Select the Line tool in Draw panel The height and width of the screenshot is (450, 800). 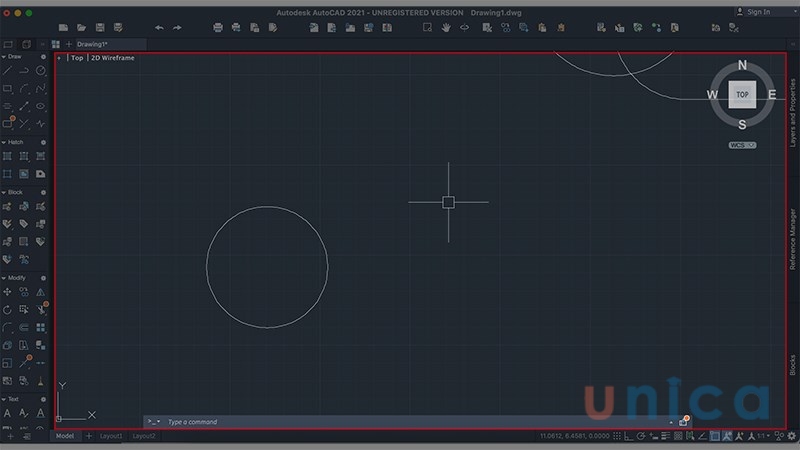pyautogui.click(x=7, y=71)
